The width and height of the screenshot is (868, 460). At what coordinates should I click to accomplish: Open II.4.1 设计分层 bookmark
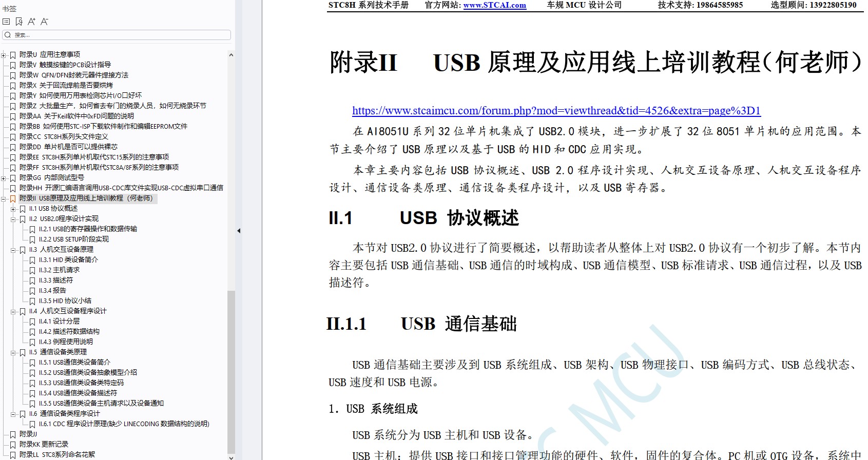pyautogui.click(x=59, y=321)
